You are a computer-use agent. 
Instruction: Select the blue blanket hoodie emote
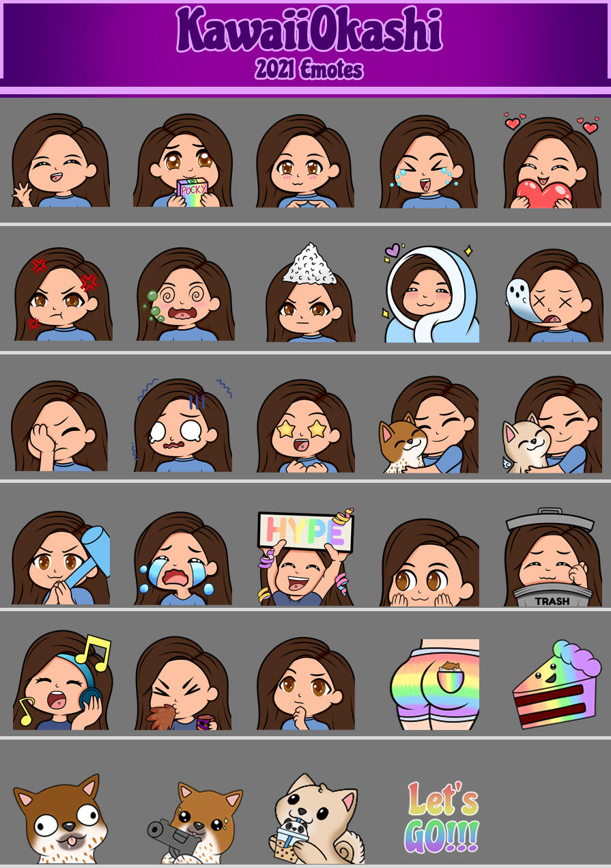point(431,294)
